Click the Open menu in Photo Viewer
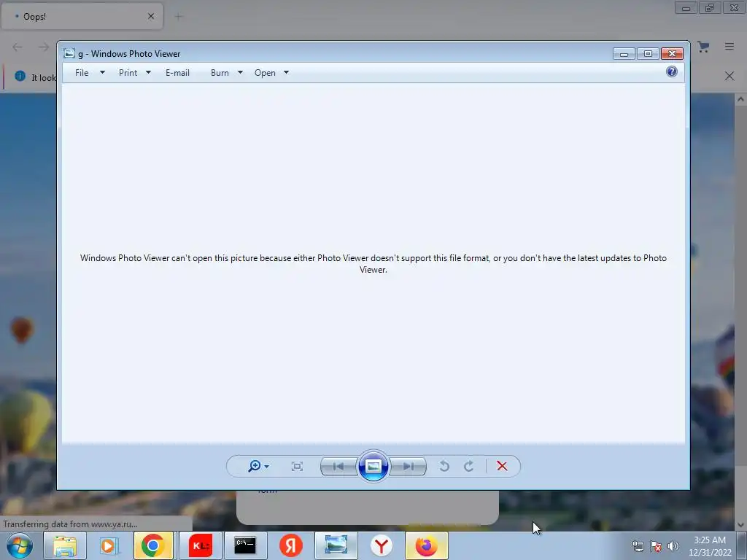The width and height of the screenshot is (747, 560). [x=265, y=73]
